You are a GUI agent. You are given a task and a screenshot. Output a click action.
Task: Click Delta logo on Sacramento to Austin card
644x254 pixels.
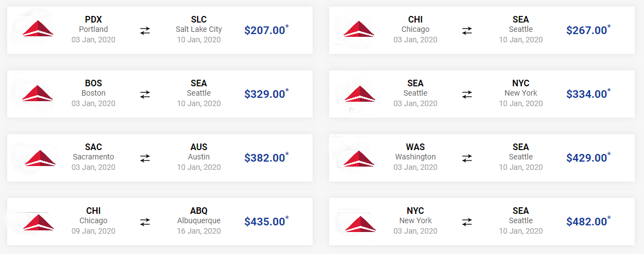pos(40,158)
